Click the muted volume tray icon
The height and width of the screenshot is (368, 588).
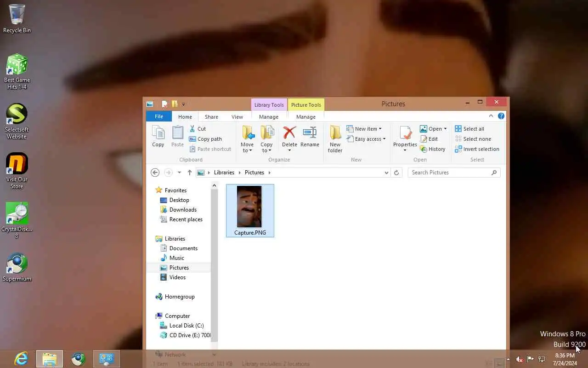tap(519, 359)
